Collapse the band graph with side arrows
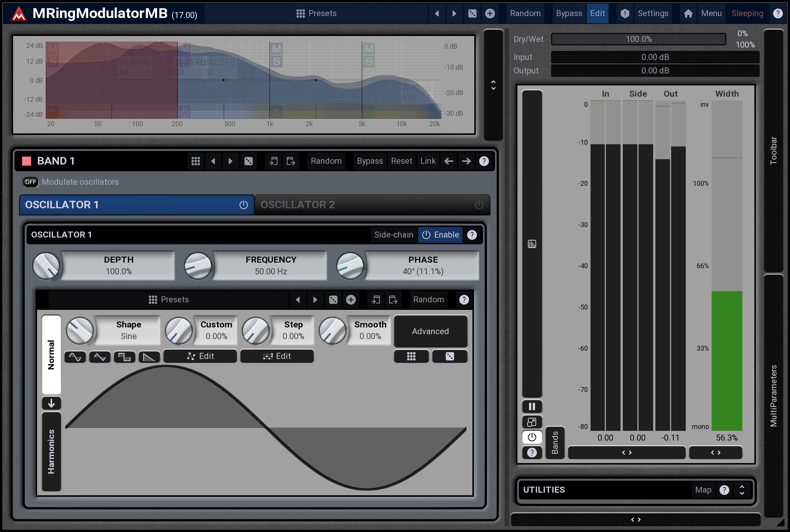Viewport: 790px width, 532px height. click(x=493, y=85)
